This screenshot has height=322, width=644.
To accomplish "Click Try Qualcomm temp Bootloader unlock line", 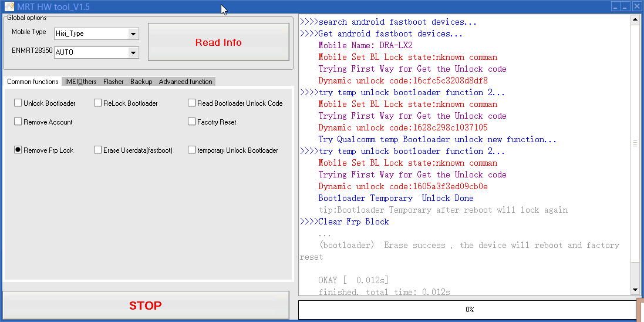I will coord(437,139).
